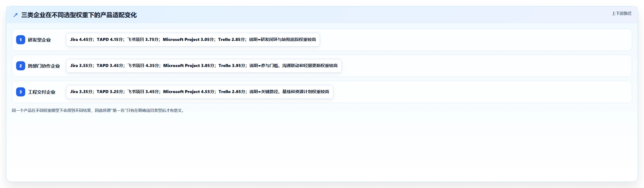Select the title 三类企业在不同选型权重下的产品适配变化

(x=79, y=15)
